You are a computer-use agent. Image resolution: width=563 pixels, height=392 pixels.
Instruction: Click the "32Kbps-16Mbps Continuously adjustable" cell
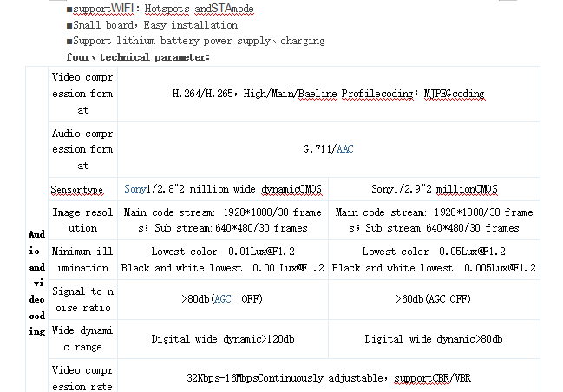329,379
